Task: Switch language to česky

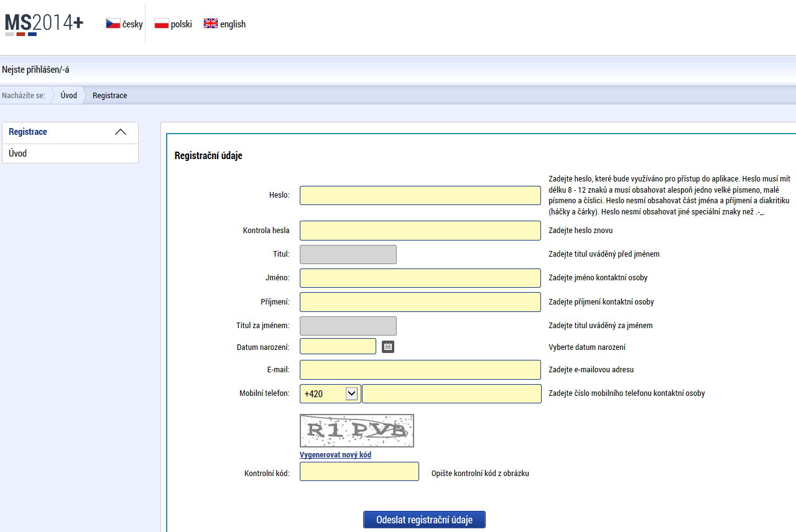Action: 132,24
